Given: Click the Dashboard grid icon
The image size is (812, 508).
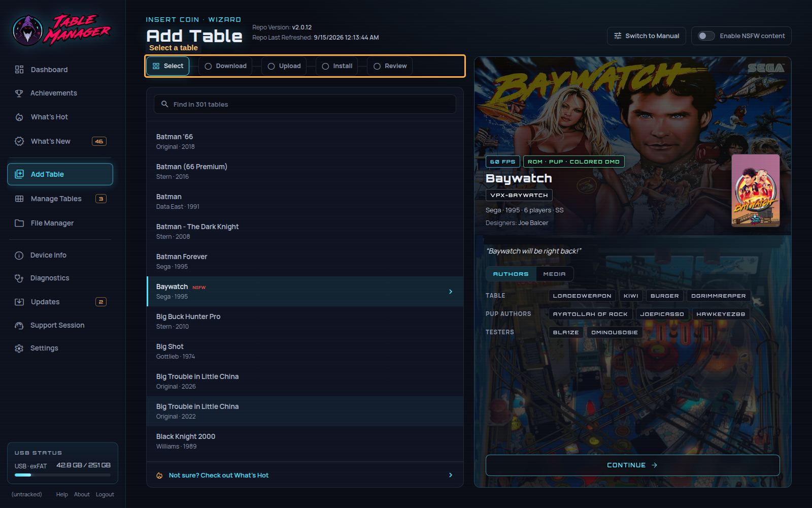Looking at the screenshot, I should click(x=19, y=70).
